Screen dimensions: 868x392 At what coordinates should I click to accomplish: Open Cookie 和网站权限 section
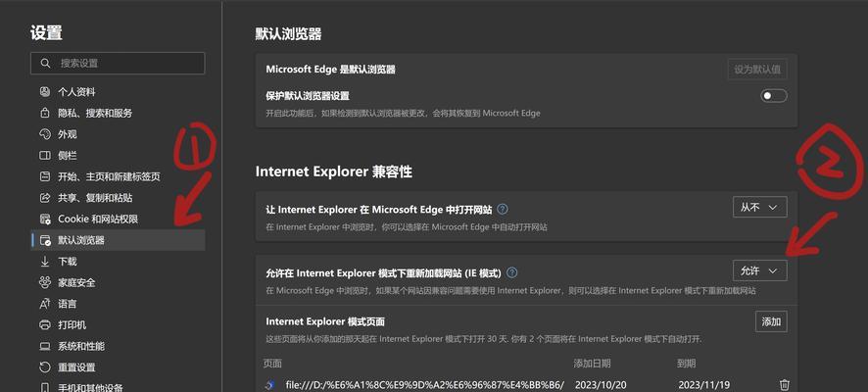(x=118, y=219)
